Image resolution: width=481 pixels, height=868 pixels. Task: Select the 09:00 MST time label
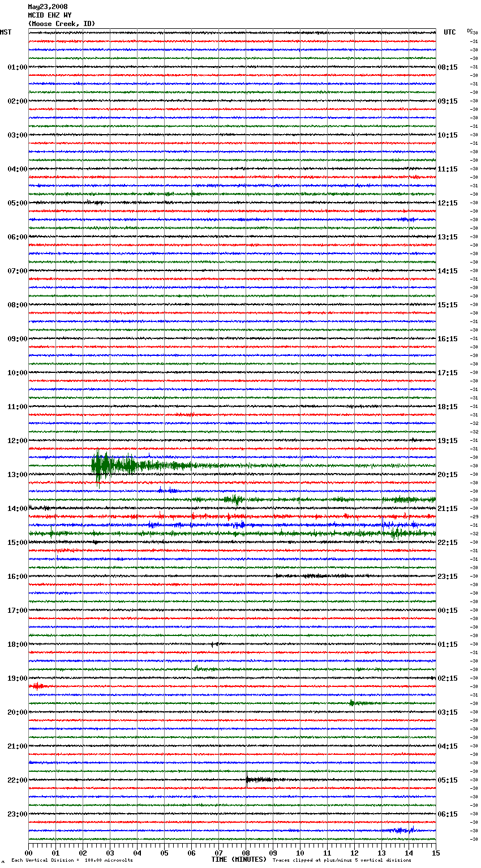pyautogui.click(x=18, y=339)
